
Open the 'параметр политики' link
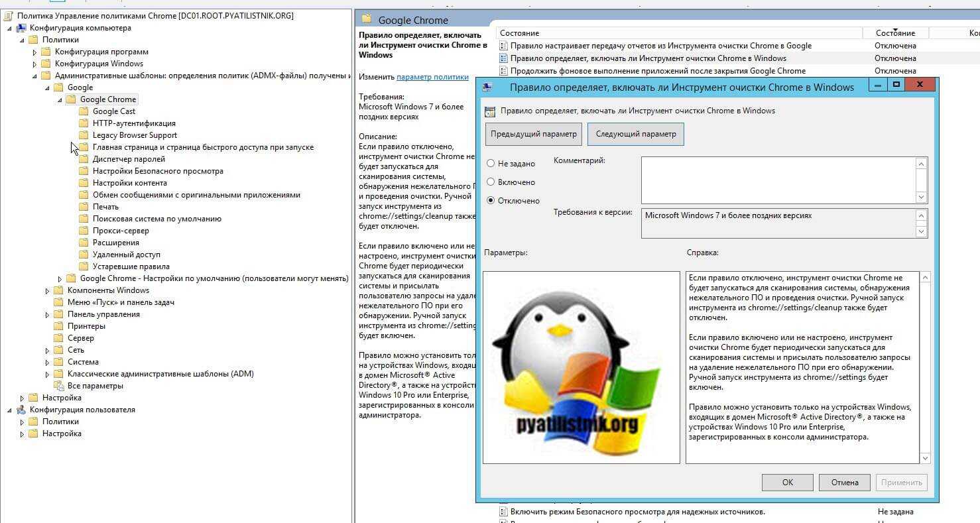pos(432,77)
